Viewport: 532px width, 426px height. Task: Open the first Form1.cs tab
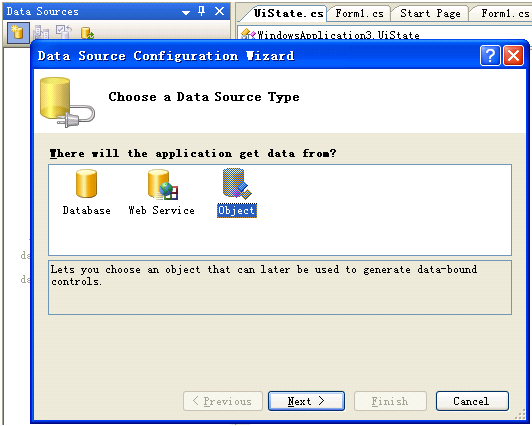coord(359,13)
